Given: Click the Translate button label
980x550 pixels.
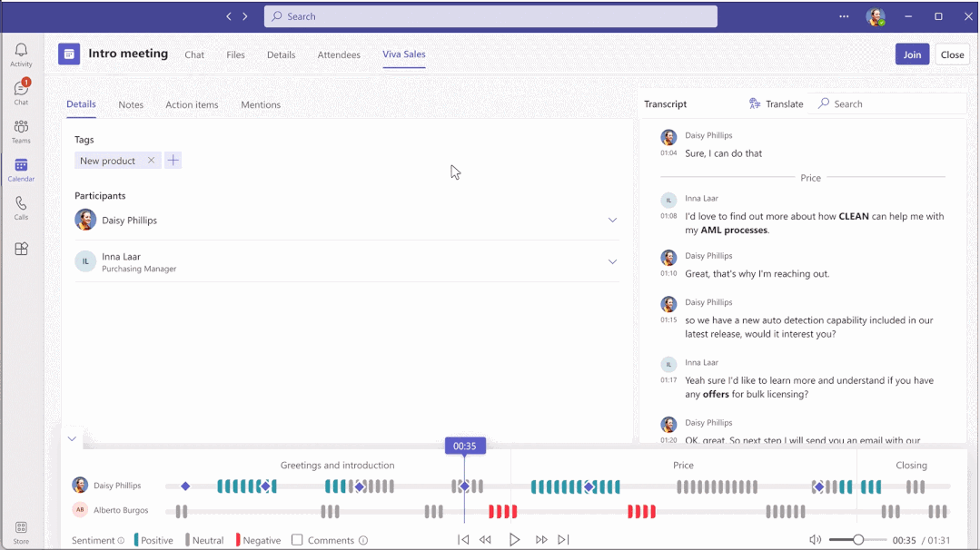Looking at the screenshot, I should [785, 103].
